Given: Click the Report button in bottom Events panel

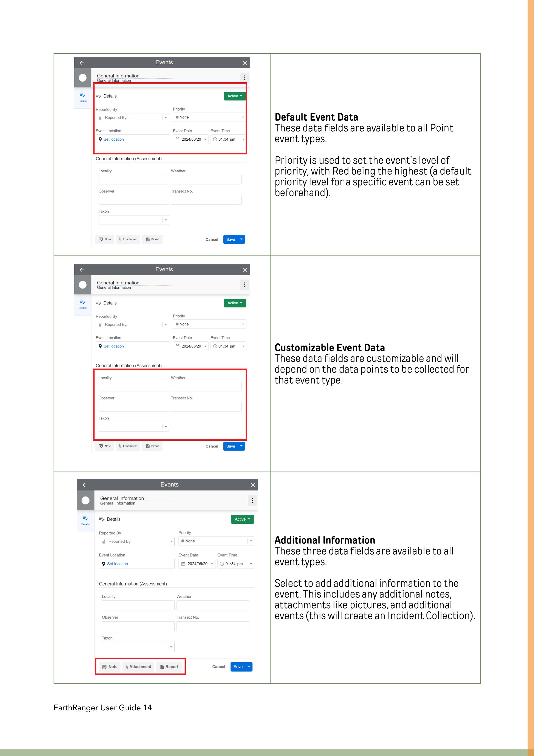Looking at the screenshot, I should 169,667.
